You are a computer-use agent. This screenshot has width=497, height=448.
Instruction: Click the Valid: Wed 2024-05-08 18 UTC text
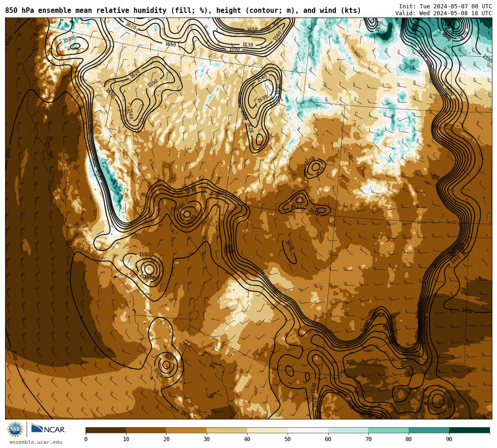point(444,13)
